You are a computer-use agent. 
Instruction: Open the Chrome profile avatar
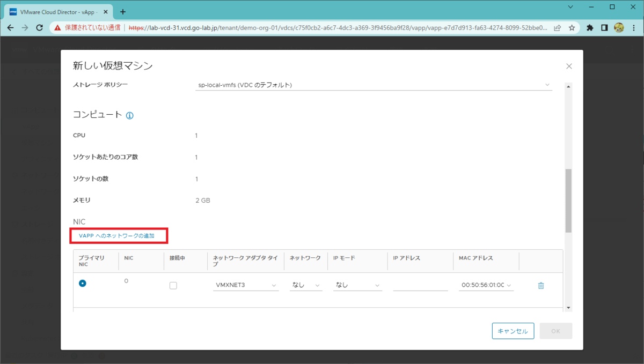coord(619,27)
